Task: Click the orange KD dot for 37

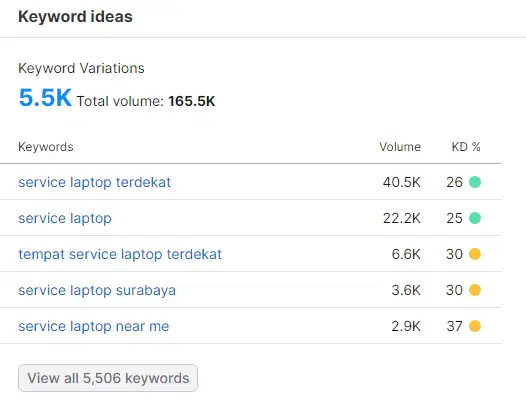Action: point(475,326)
